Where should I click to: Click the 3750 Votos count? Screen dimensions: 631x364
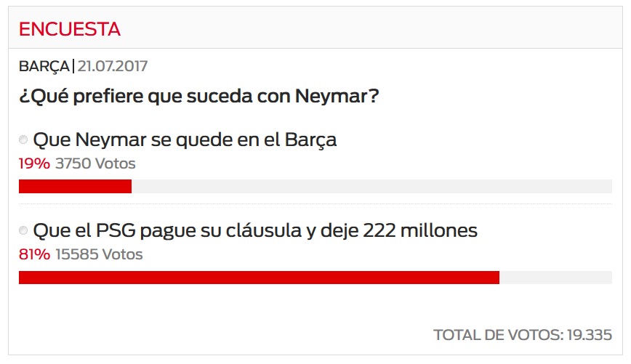pyautogui.click(x=95, y=163)
